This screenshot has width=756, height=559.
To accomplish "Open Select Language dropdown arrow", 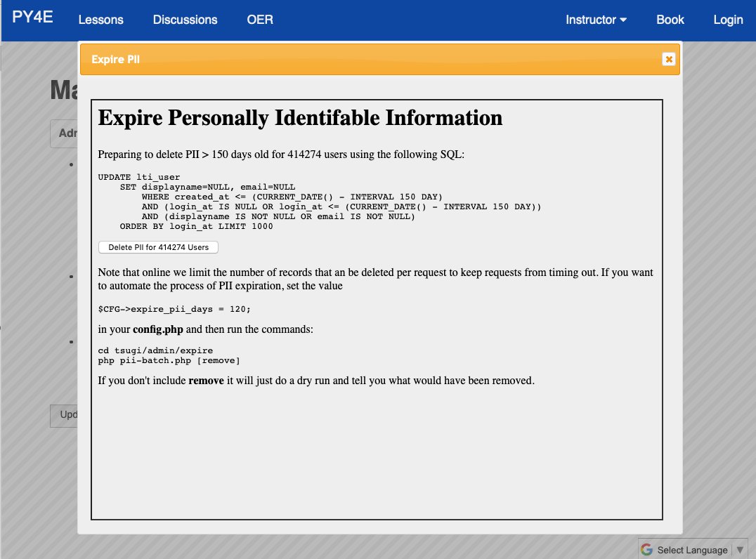I will click(x=740, y=550).
